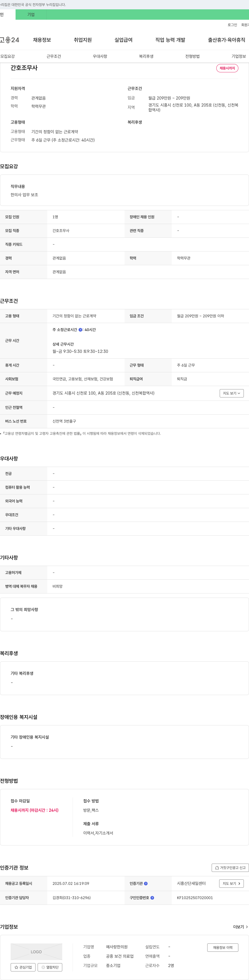This screenshot has height=980, width=249.
Task: Expand 지도 보기 dropdown for 근무 예정지
Action: [x=231, y=393]
